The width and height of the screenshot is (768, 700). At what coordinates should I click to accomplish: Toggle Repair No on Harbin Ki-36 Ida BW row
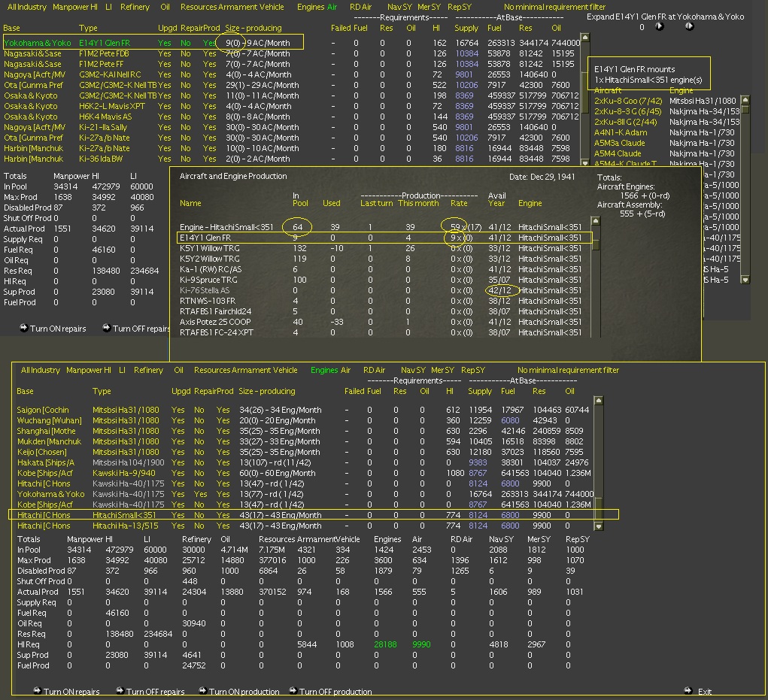coord(185,159)
